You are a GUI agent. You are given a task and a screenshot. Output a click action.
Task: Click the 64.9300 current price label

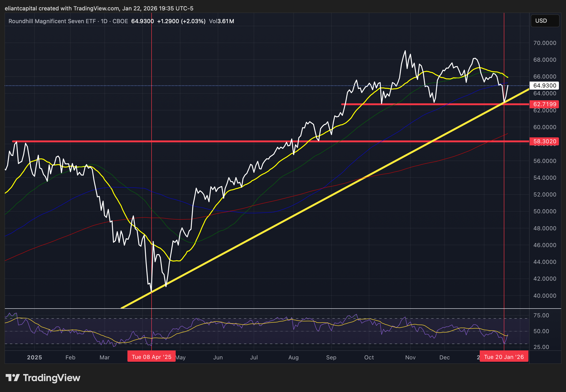[544, 86]
